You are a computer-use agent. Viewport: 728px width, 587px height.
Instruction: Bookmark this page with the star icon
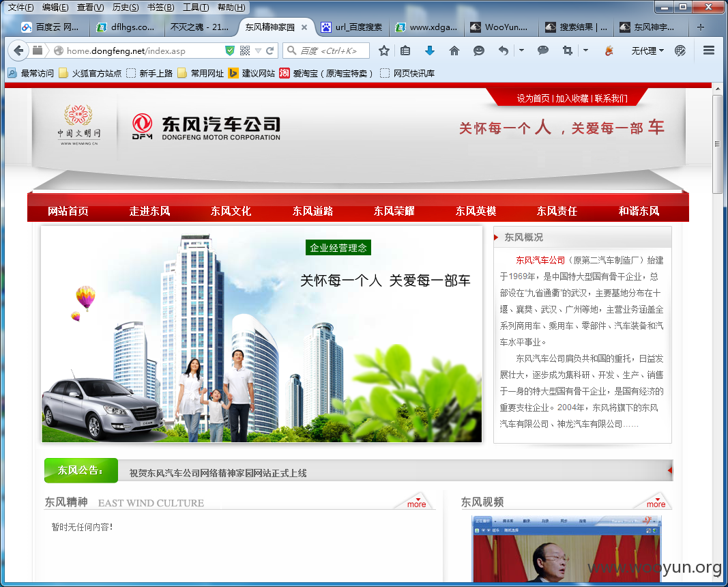point(383,51)
